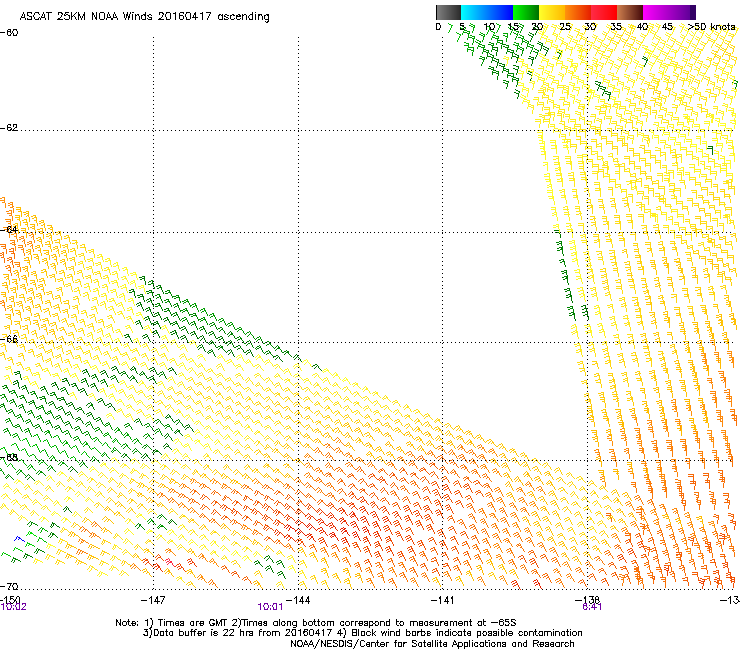Image resolution: width=740 pixels, height=650 pixels.
Task: Click the lone blue wind barb near bottom-left
Action: click(x=19, y=539)
